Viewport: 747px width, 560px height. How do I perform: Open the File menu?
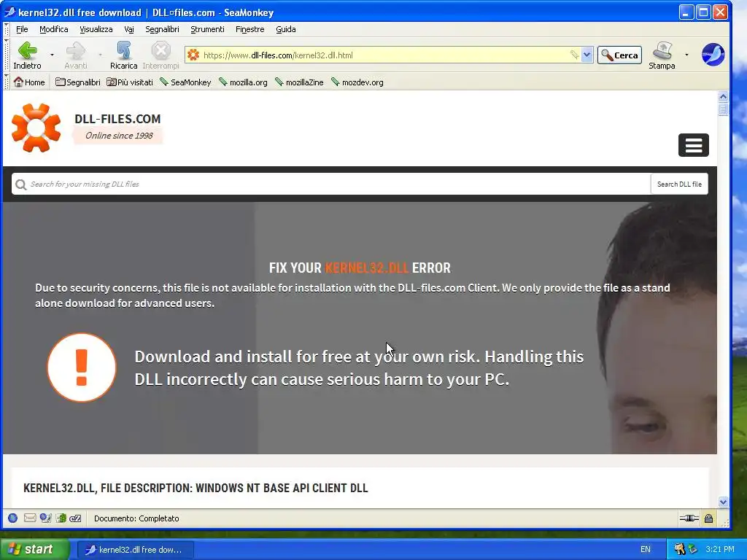[x=22, y=29]
